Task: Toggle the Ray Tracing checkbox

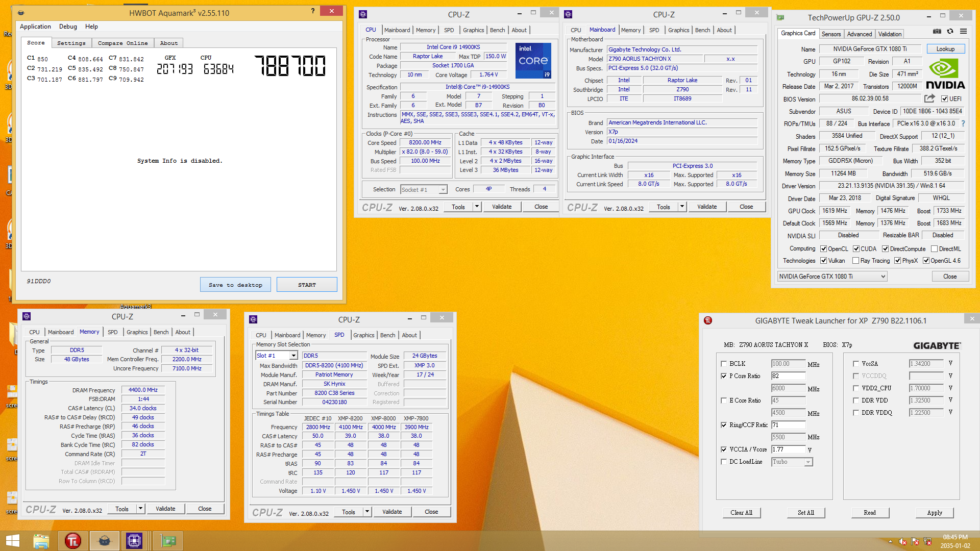Action: (x=855, y=261)
